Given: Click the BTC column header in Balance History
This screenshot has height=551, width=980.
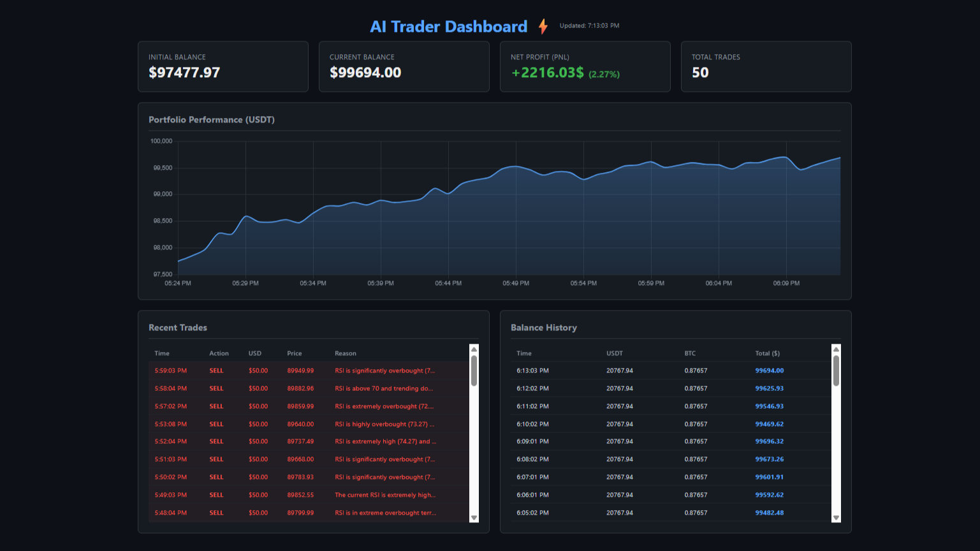Looking at the screenshot, I should coord(690,353).
